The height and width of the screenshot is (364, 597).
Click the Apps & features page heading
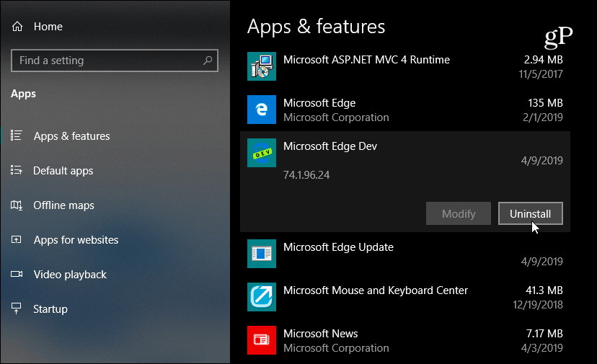pyautogui.click(x=316, y=27)
